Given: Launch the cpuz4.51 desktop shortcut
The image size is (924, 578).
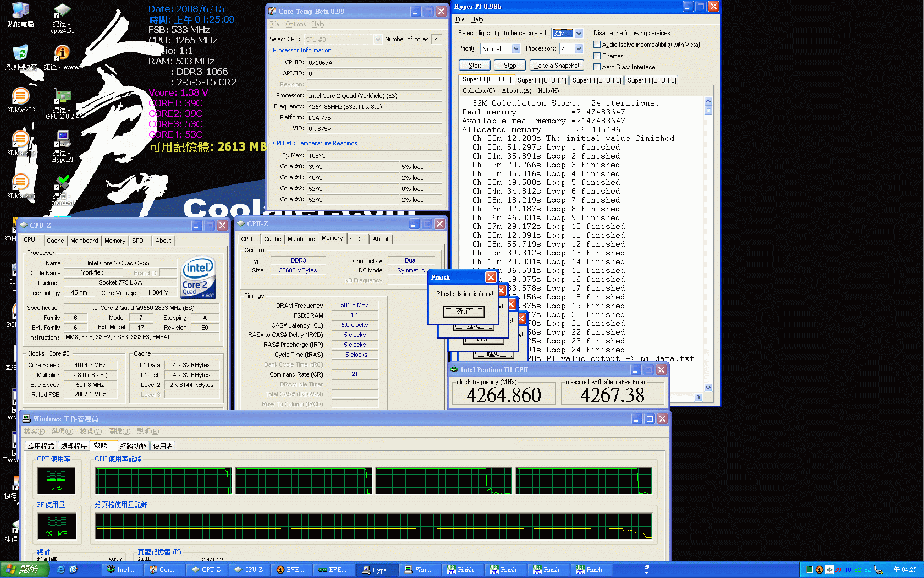Looking at the screenshot, I should pos(62,18).
